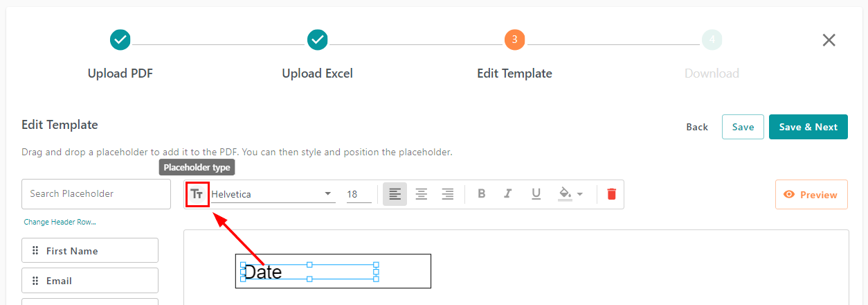Open the Helvetica font dropdown
This screenshot has width=868, height=305.
coord(273,194)
